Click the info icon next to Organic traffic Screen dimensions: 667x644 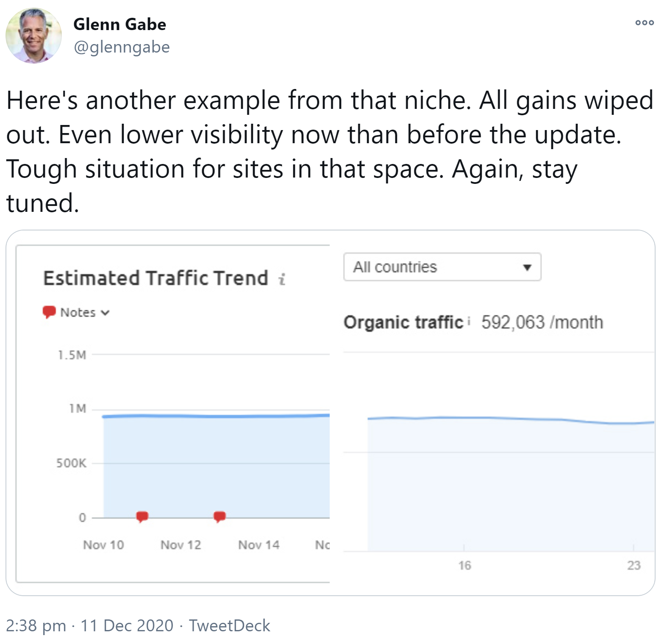tap(470, 322)
